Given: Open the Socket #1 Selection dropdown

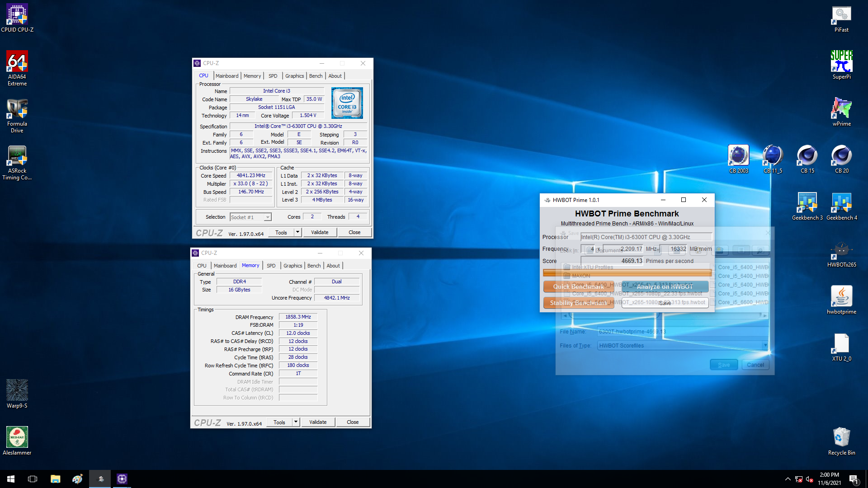Looking at the screenshot, I should coord(250,217).
